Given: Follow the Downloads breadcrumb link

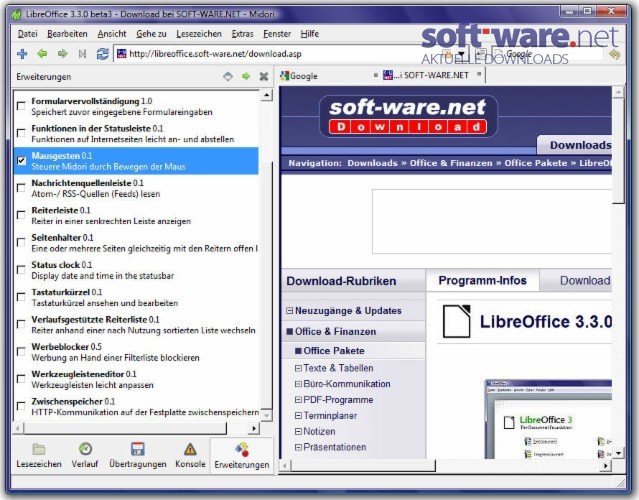Looking at the screenshot, I should pos(372,163).
